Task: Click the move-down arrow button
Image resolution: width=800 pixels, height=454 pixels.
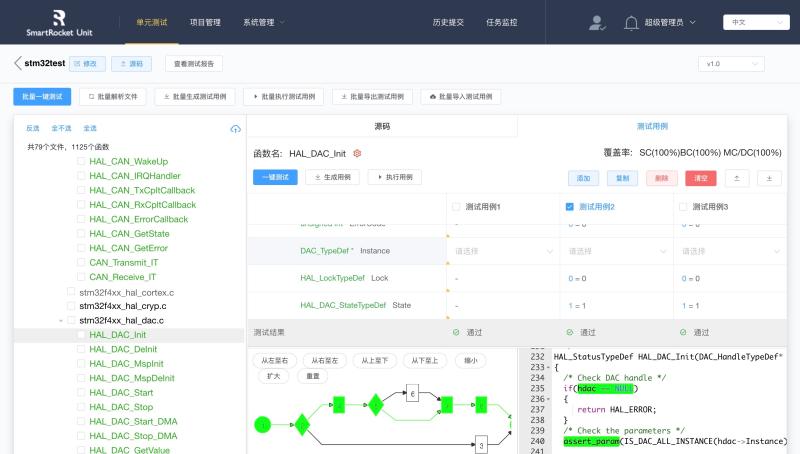Action: 769,177
